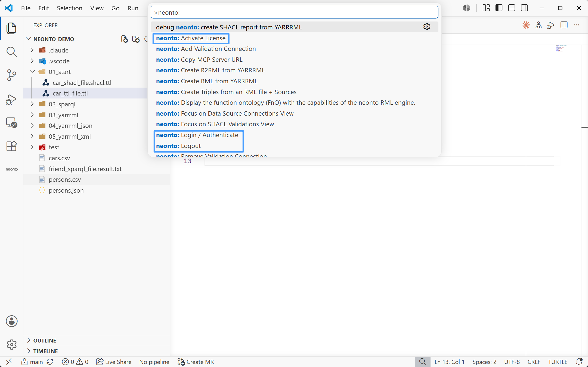Run neonto: Focus on SHACL Validations View

pos(295,124)
